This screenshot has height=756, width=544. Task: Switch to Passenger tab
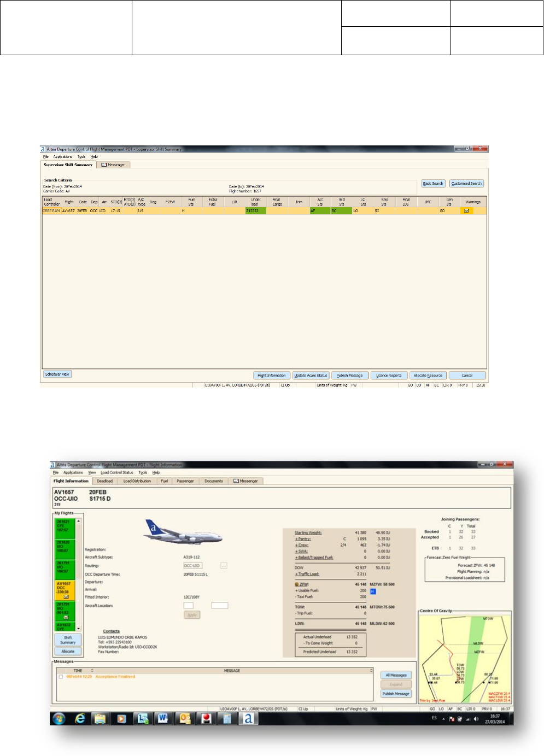(x=185, y=481)
